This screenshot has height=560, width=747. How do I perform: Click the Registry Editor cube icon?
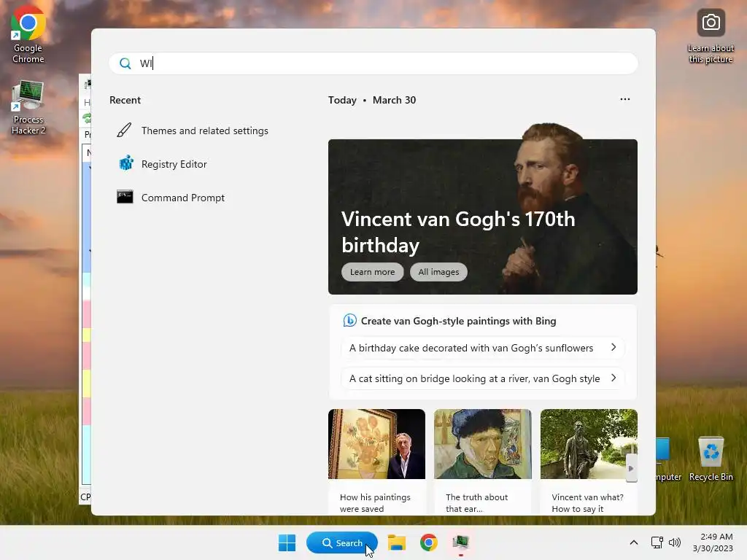125,163
